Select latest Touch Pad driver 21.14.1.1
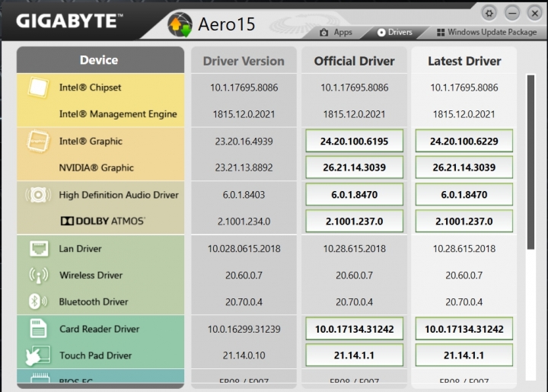Viewport: 548px width, 392px height. [x=464, y=355]
